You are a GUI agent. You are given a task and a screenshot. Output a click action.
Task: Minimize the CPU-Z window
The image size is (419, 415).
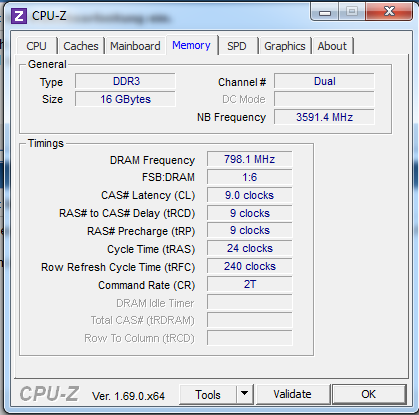(325, 12)
